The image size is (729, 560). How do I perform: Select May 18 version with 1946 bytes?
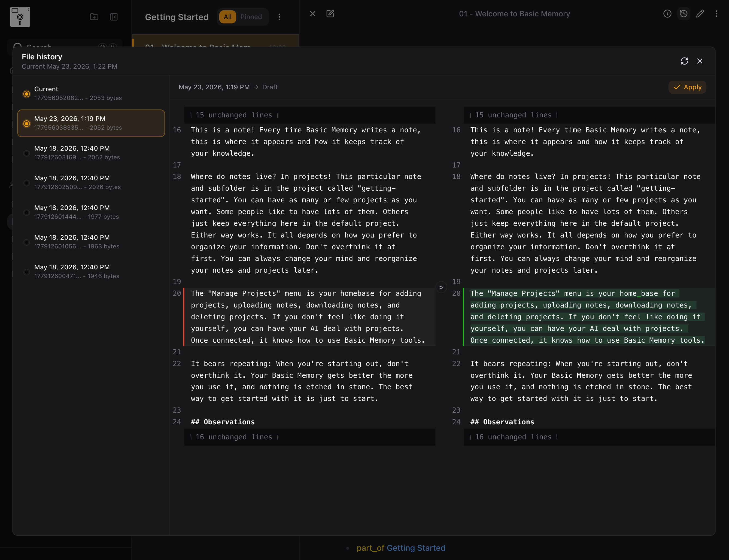(x=91, y=271)
